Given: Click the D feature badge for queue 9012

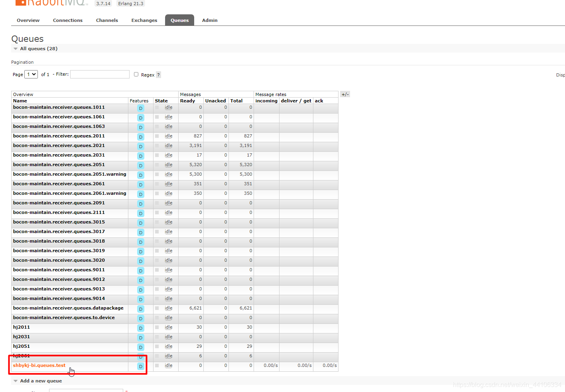Looking at the screenshot, I should click(141, 280).
